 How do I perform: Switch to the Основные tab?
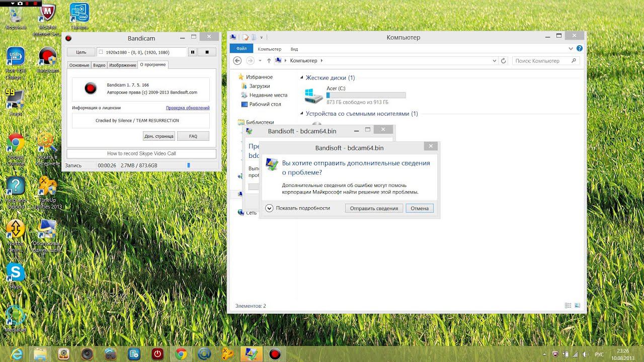79,65
